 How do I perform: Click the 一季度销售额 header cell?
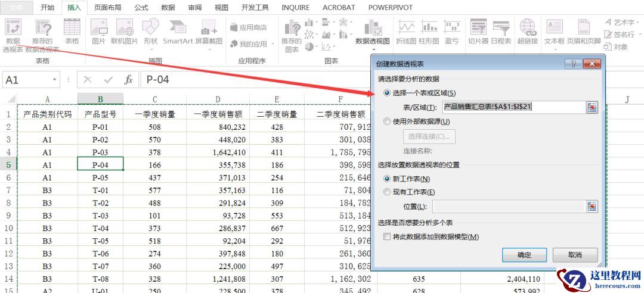tap(218, 114)
